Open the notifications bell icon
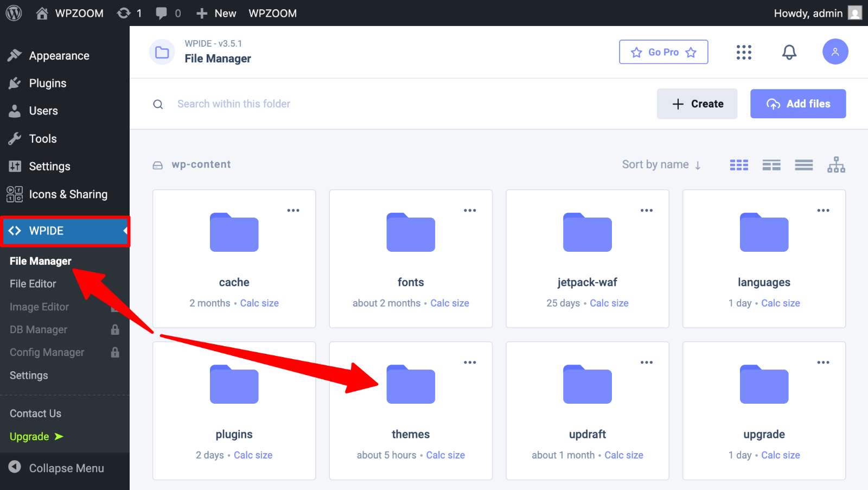868x490 pixels. click(x=789, y=52)
